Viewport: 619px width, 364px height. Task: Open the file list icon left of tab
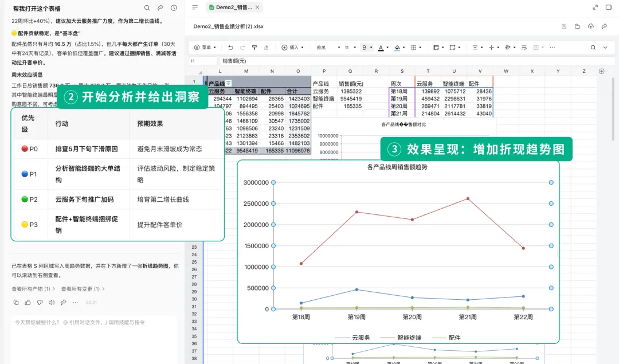point(195,7)
